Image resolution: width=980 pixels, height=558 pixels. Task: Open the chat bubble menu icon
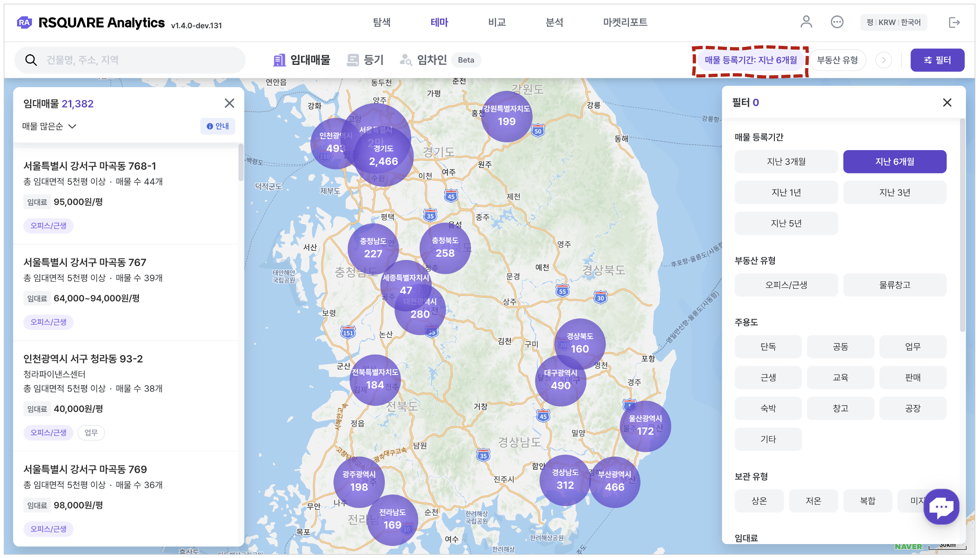click(x=837, y=22)
